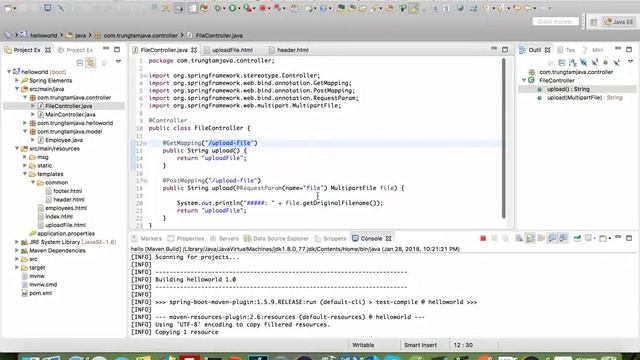Select pom.xml in Project Explorer
Viewport: 640px width, 360px height.
pos(40,293)
